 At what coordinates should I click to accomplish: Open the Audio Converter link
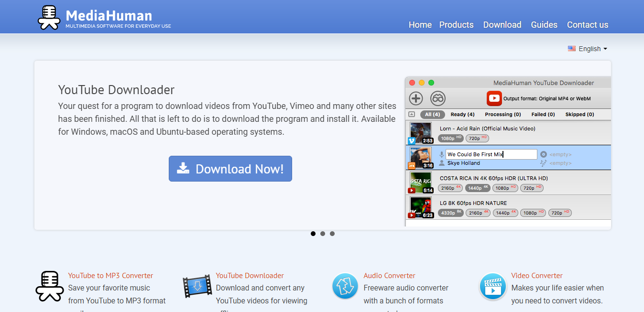coord(389,276)
